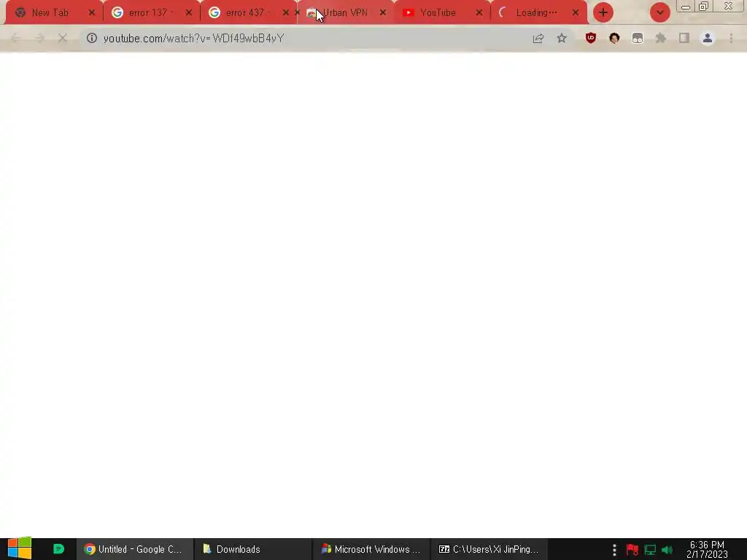Open 7-Zip C:\Users window from taskbar
747x560 pixels.
coord(489,549)
